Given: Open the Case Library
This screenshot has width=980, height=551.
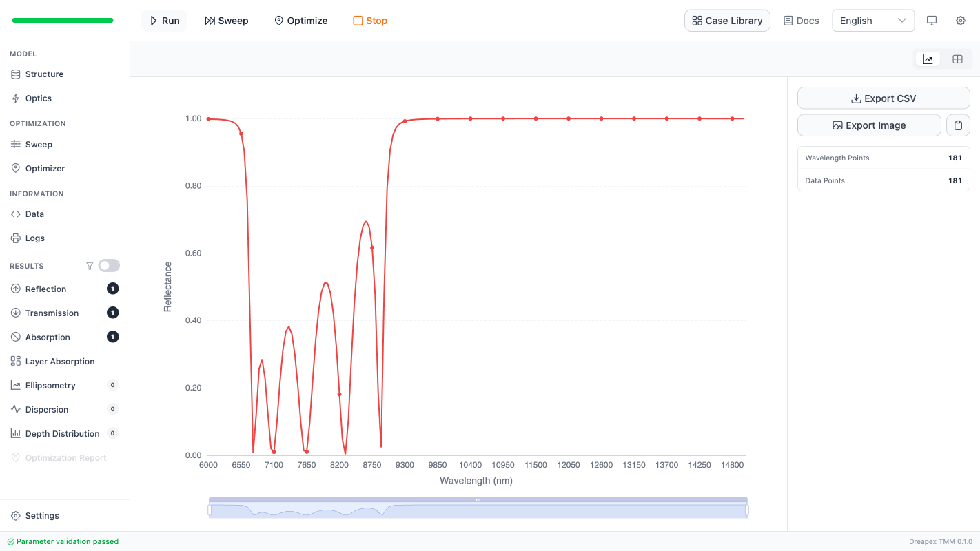Looking at the screenshot, I should coord(727,21).
